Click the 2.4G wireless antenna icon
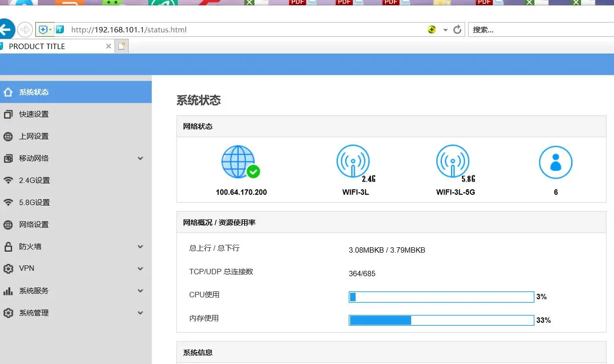The image size is (614, 364). click(355, 163)
